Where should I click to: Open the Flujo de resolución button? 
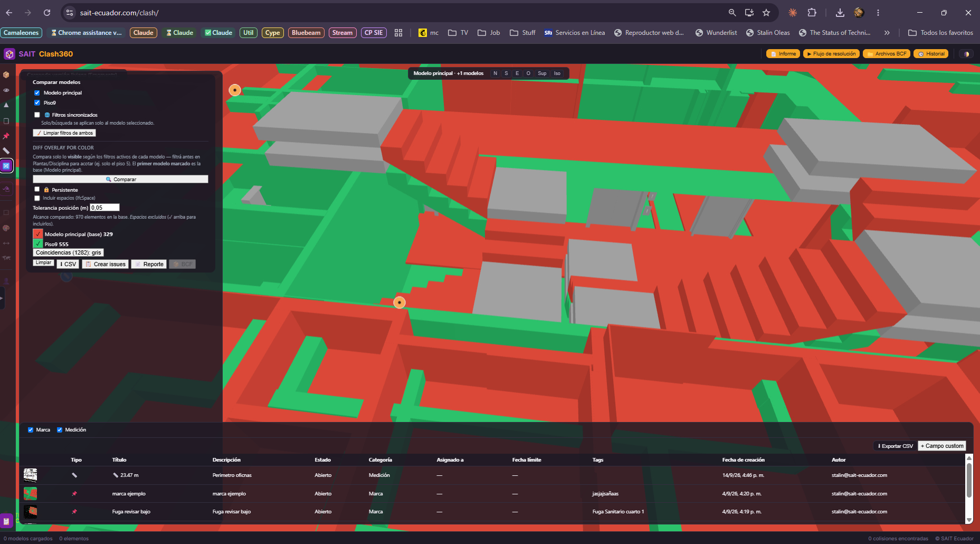[x=831, y=54]
